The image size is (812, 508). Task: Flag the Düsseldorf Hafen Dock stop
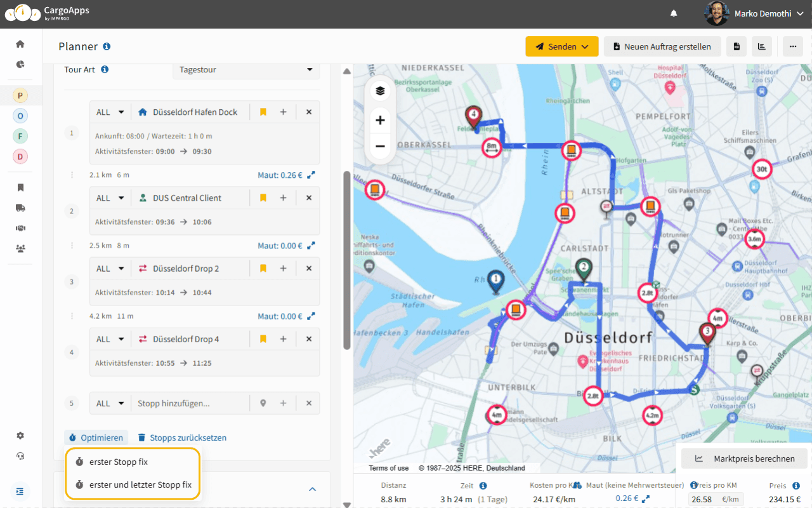coord(263,112)
